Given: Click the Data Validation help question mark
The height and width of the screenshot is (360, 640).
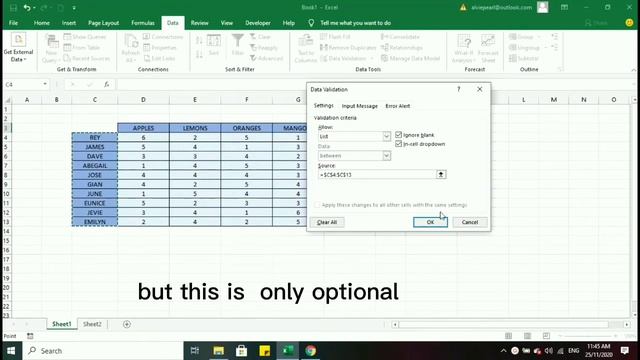Looking at the screenshot, I should tap(459, 89).
